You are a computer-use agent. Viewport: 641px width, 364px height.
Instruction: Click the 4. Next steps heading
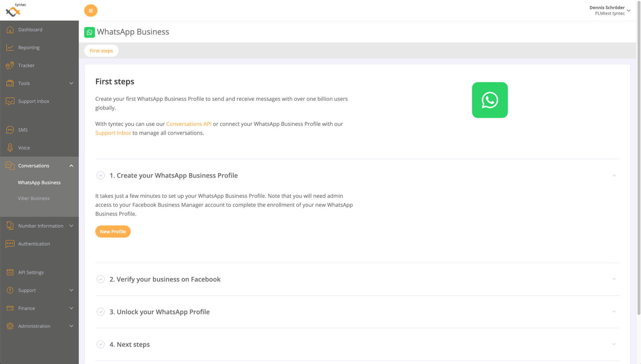[129, 344]
